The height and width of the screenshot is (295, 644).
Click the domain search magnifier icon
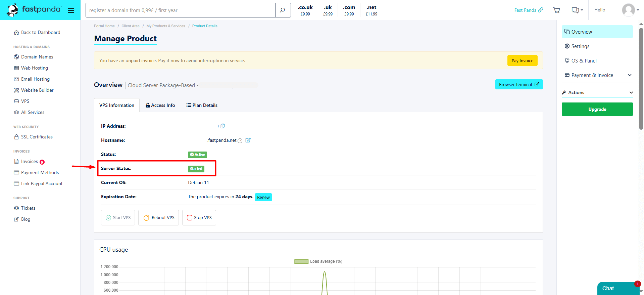coord(283,10)
